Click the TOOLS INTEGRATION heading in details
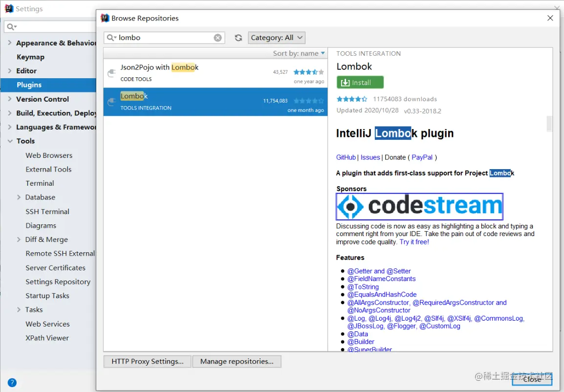 (x=369, y=54)
